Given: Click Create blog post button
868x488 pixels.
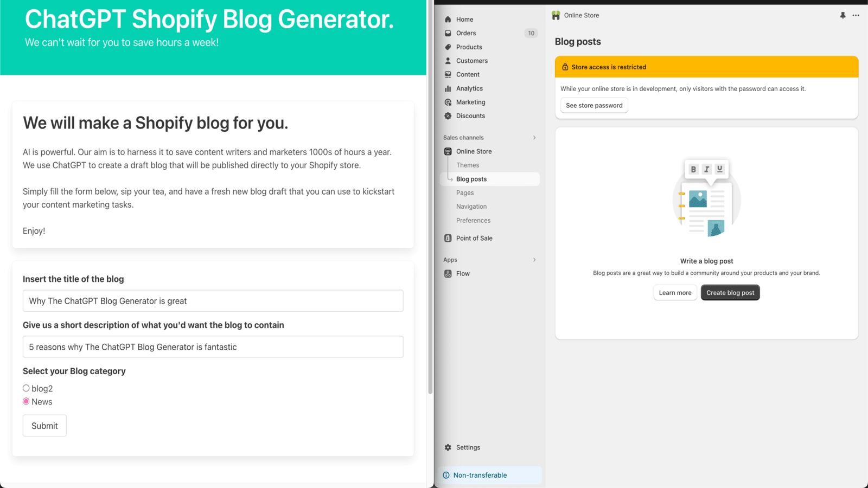Looking at the screenshot, I should coord(730,293).
